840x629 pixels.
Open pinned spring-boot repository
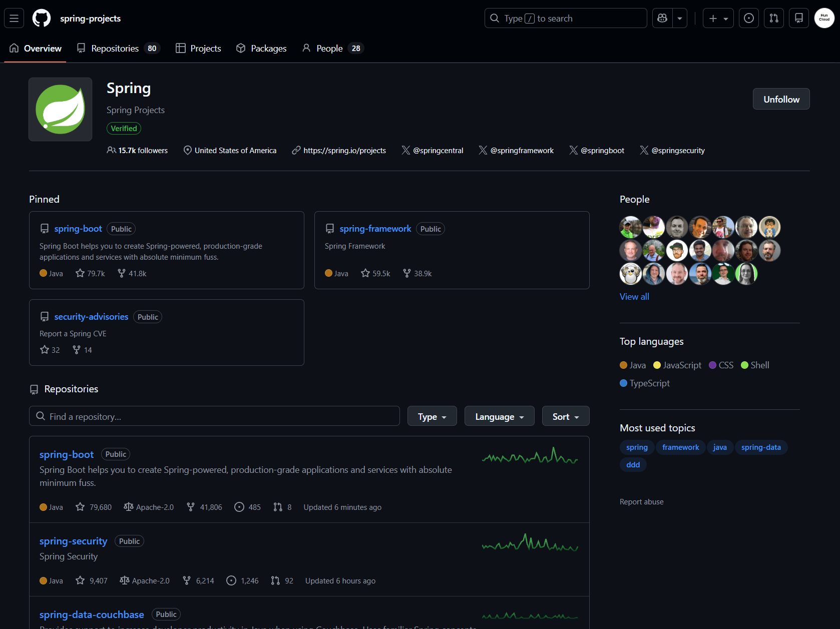(78, 229)
